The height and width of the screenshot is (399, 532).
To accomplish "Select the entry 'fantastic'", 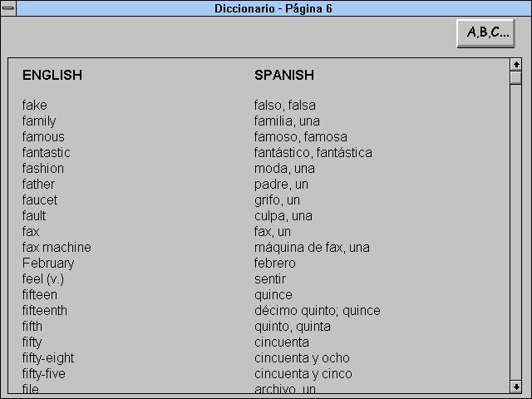I will pos(47,153).
